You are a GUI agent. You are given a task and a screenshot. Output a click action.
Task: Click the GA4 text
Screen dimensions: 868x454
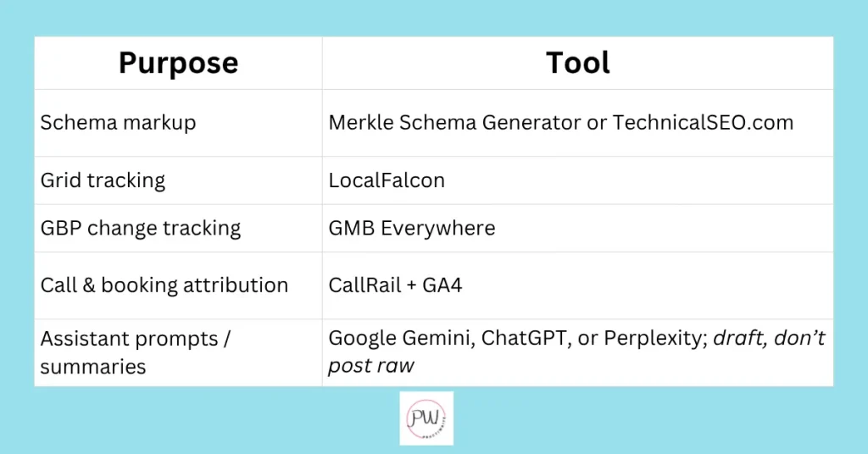point(443,285)
